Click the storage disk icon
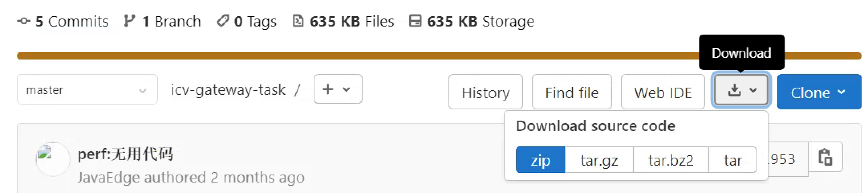Image resolution: width=868 pixels, height=193 pixels. tap(415, 21)
